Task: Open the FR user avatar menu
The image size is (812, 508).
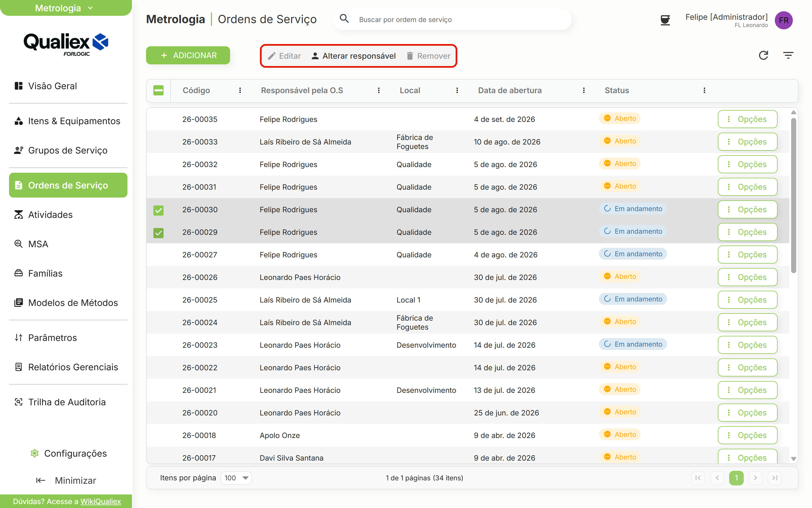Action: pyautogui.click(x=784, y=20)
